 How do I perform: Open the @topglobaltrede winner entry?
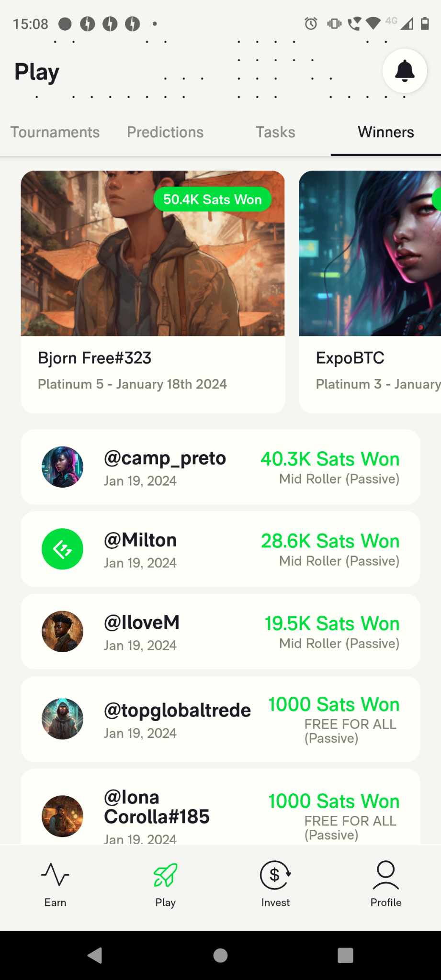point(220,719)
